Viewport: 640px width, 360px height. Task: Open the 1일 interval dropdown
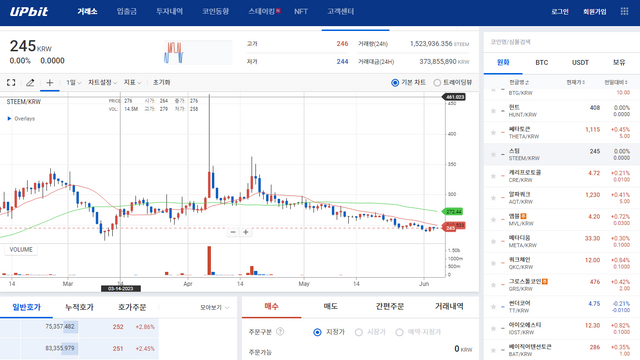[73, 82]
